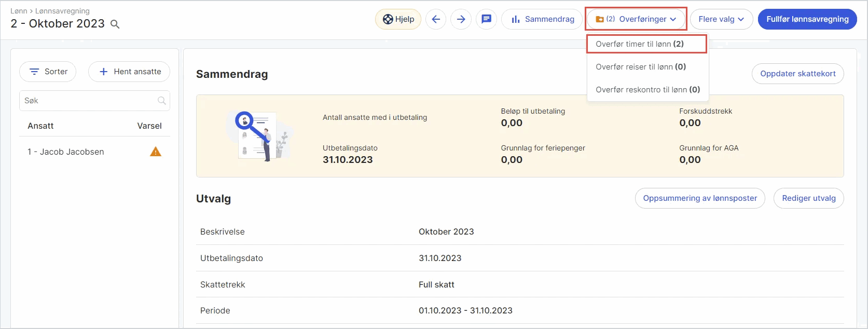This screenshot has width=868, height=329.
Task: Click the Beløp til utbetaling label
Action: pyautogui.click(x=533, y=111)
